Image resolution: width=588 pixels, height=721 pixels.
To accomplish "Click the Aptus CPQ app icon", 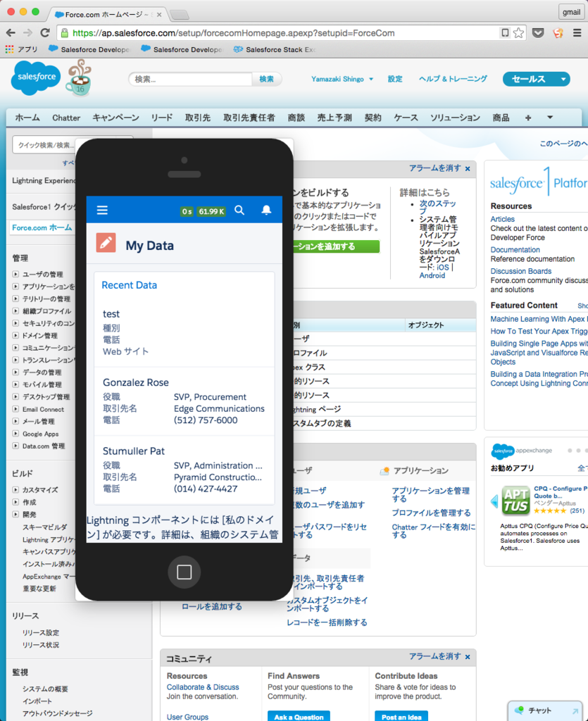I will [x=516, y=501].
